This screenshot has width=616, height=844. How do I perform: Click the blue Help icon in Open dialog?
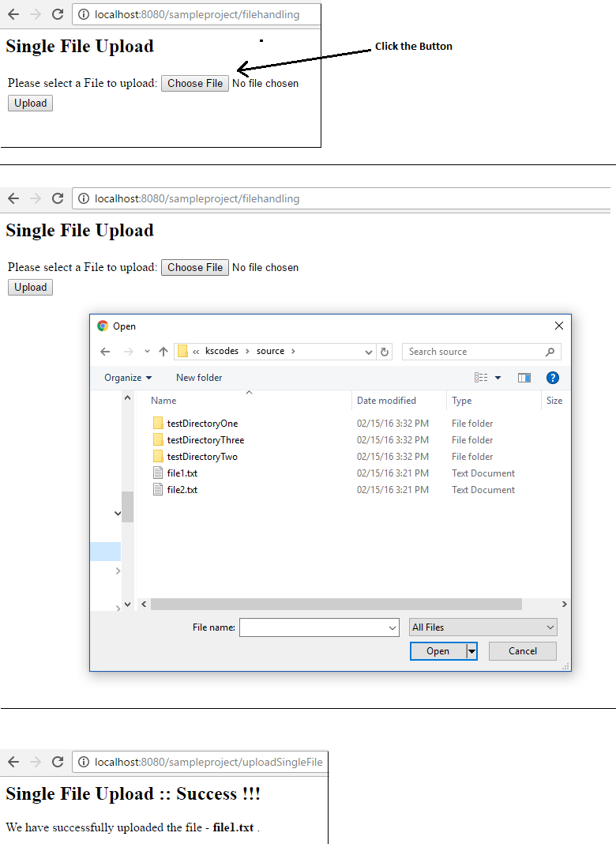point(553,378)
